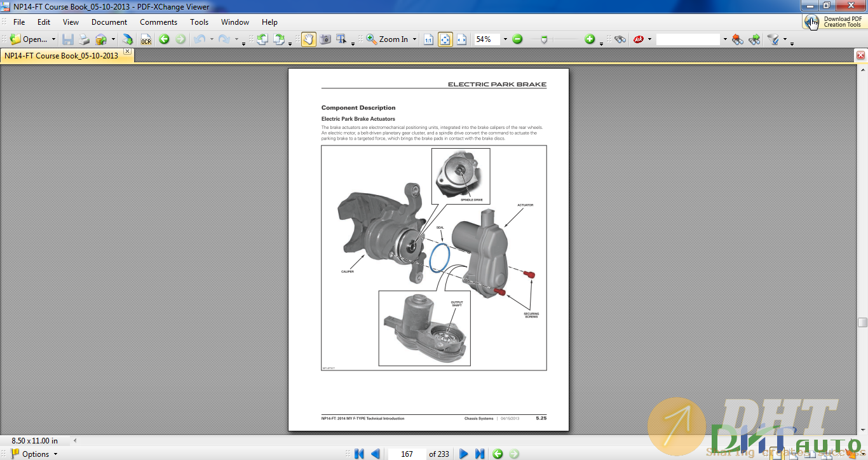Click the Redo arrow icon

point(224,39)
